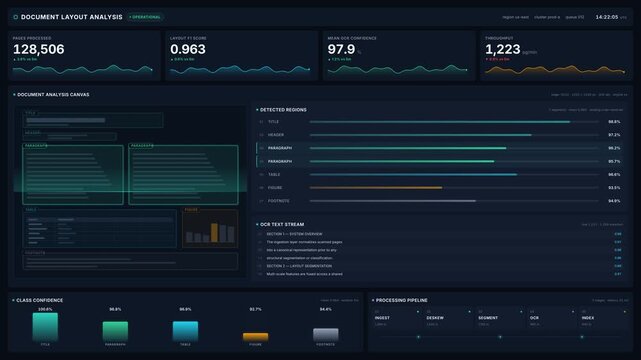Viewport: 641px width, 360px height.
Task: Click the 14:22:05 clock
Action: (607, 17)
